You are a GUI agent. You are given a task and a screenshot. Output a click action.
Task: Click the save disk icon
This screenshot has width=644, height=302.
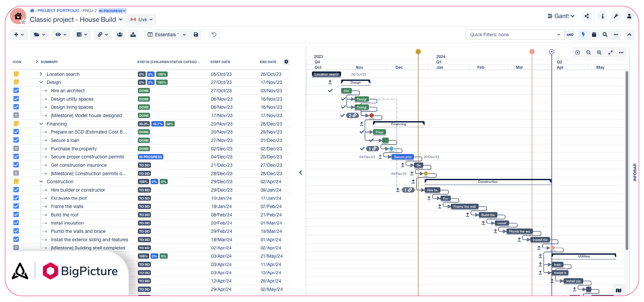(x=196, y=35)
